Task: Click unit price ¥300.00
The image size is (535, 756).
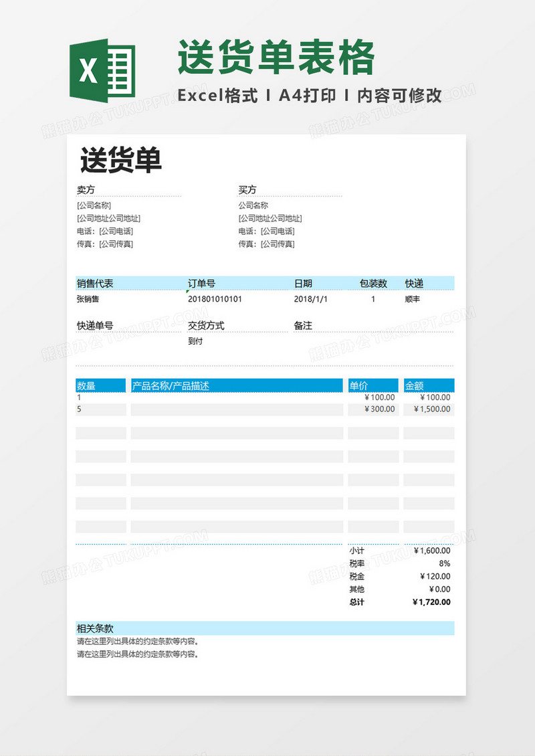Action: [380, 409]
